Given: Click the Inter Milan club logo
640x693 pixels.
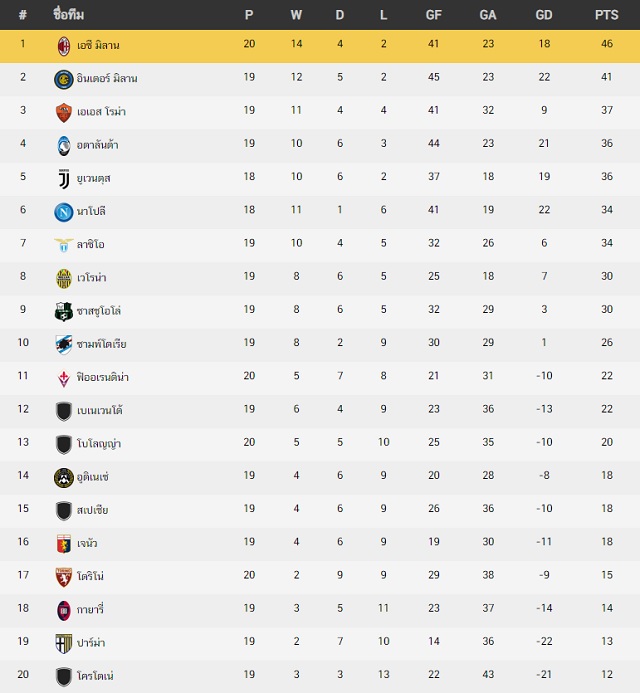Looking at the screenshot, I should (64, 79).
